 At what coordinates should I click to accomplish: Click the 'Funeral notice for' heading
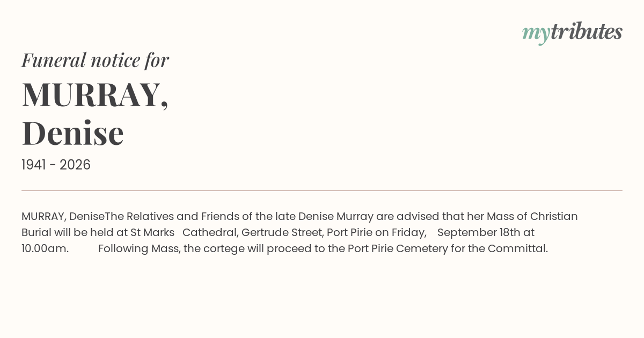pyautogui.click(x=95, y=60)
